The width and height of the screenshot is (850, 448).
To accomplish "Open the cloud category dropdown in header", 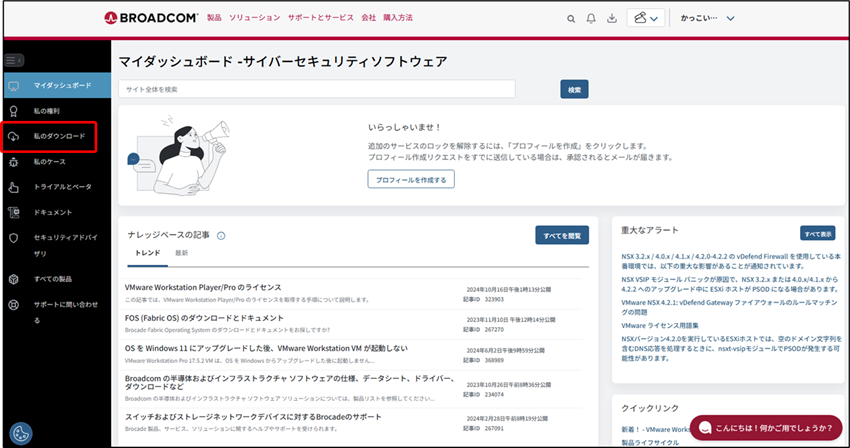I will coord(646,18).
